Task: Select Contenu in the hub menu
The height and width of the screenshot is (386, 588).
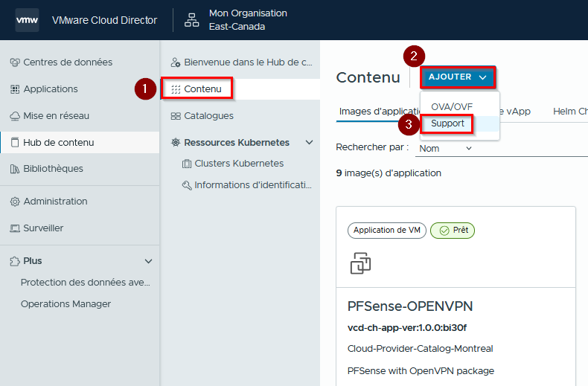Action: (240, 89)
